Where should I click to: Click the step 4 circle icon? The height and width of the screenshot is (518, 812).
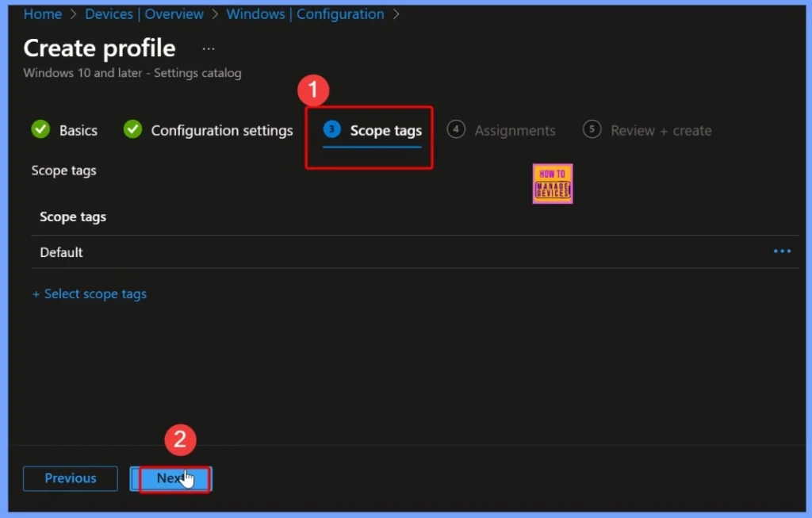click(x=456, y=129)
